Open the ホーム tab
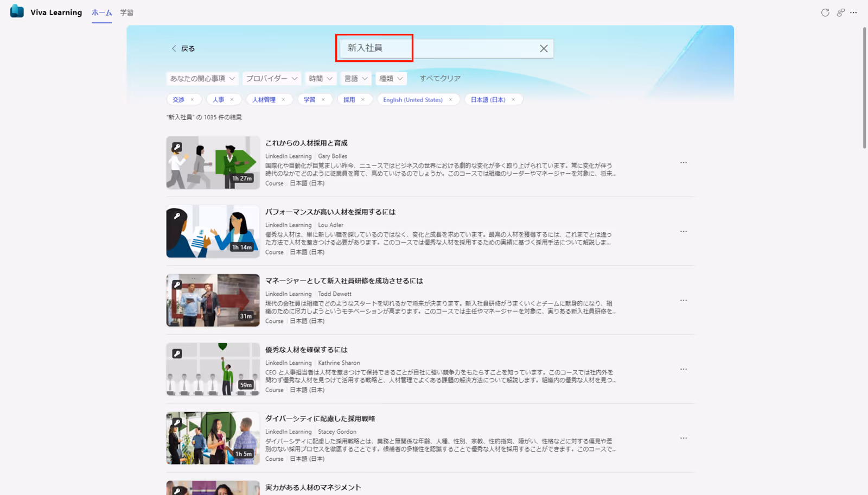The height and width of the screenshot is (495, 868). point(102,12)
